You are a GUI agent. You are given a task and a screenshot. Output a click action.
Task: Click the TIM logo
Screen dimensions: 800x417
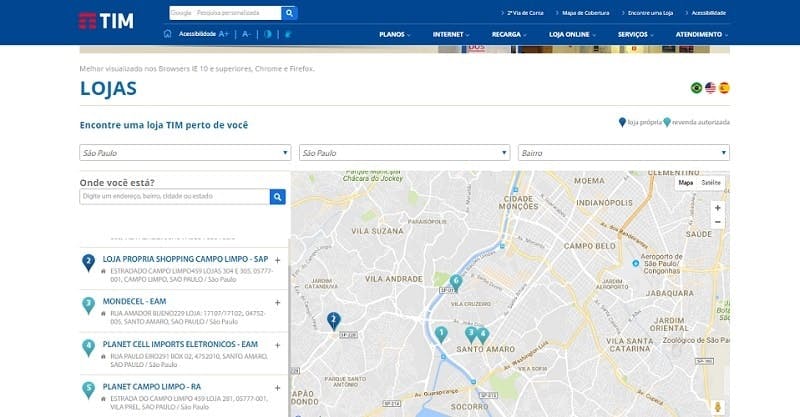click(106, 21)
